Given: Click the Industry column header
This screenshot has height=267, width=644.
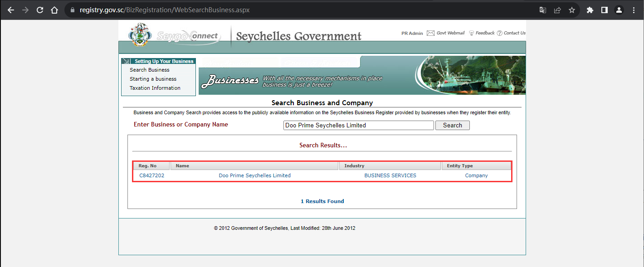Looking at the screenshot, I should coord(390,166).
